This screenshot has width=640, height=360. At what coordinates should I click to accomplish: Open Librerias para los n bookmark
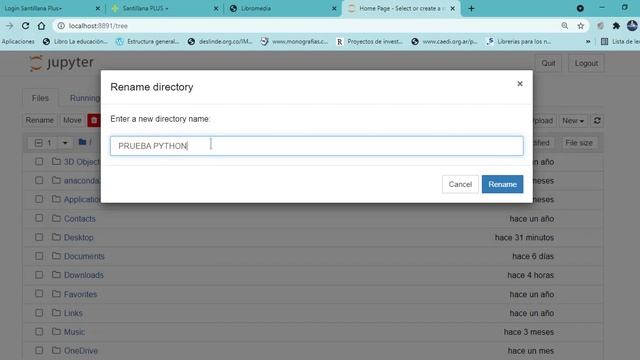tap(519, 42)
